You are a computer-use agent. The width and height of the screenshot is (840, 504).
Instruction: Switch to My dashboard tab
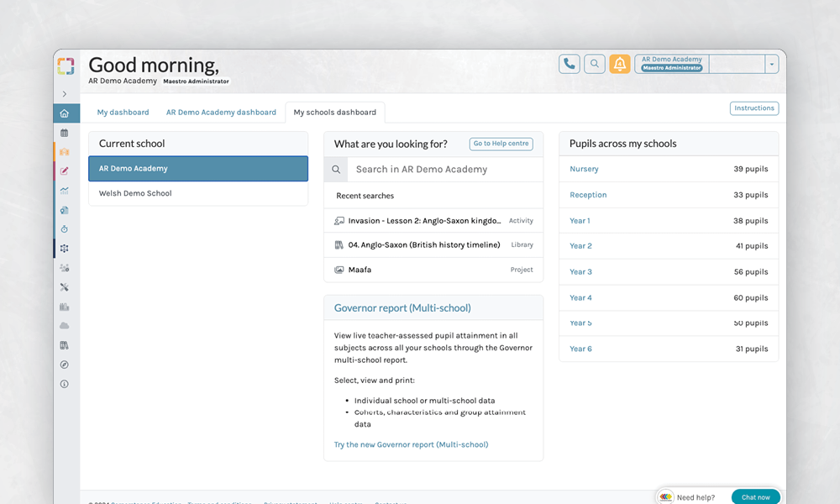pos(123,113)
